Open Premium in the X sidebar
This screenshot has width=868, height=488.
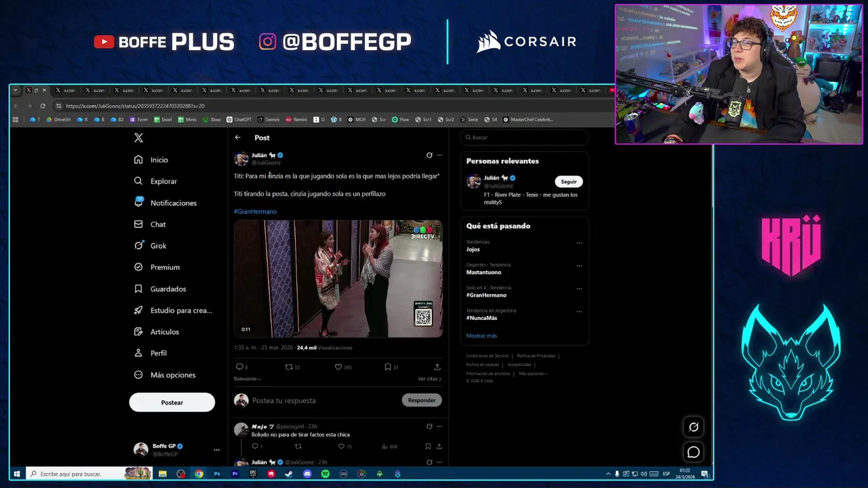click(157, 267)
